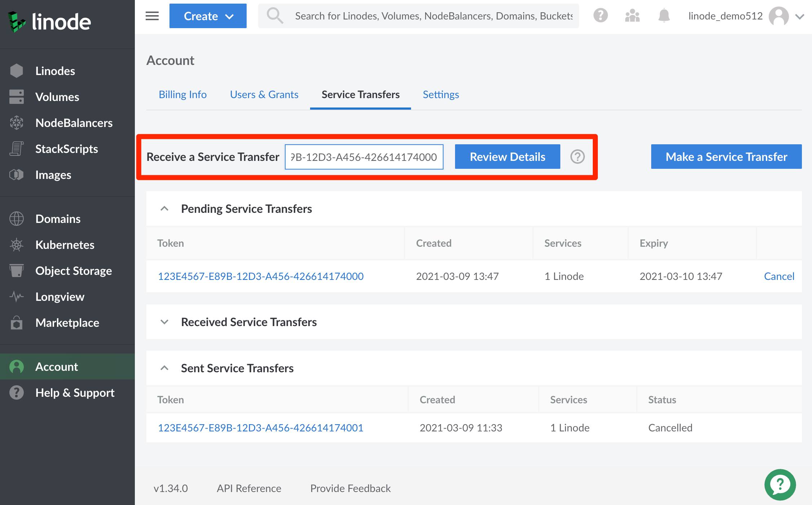Click the community users icon in top bar

(631, 15)
